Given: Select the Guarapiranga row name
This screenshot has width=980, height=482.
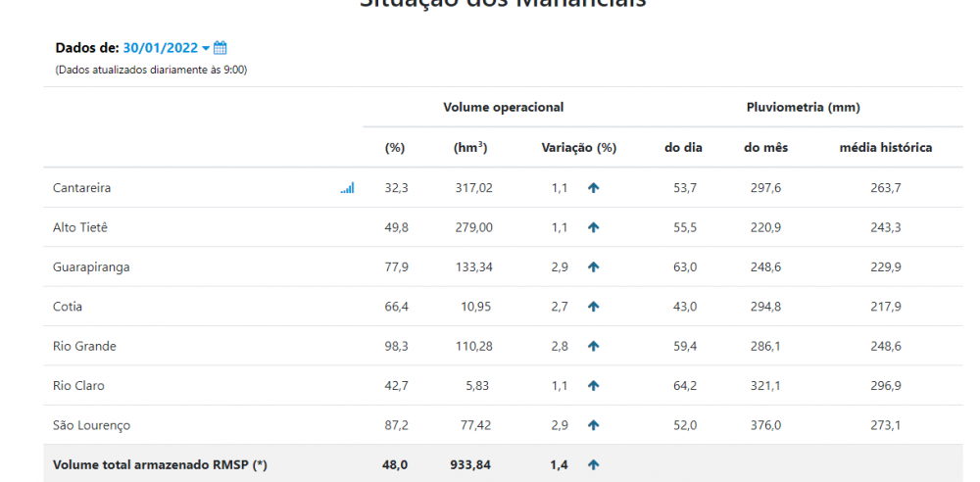Looking at the screenshot, I should point(91,266).
